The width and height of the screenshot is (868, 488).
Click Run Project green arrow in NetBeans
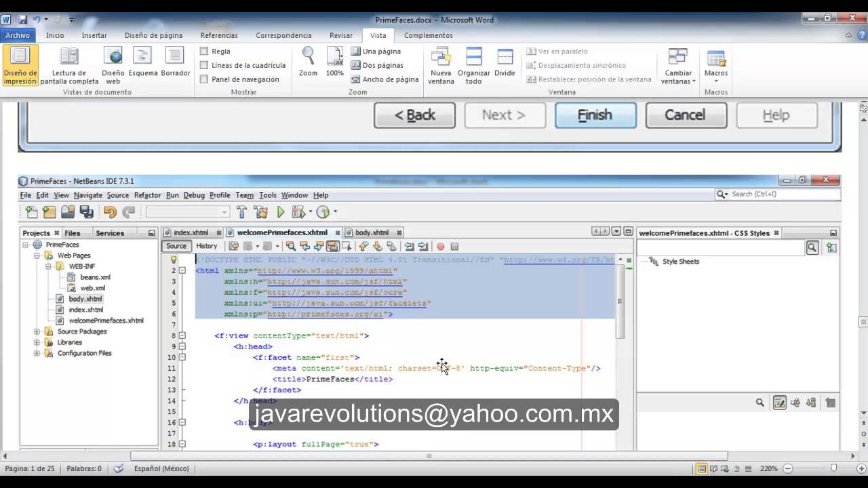(281, 212)
